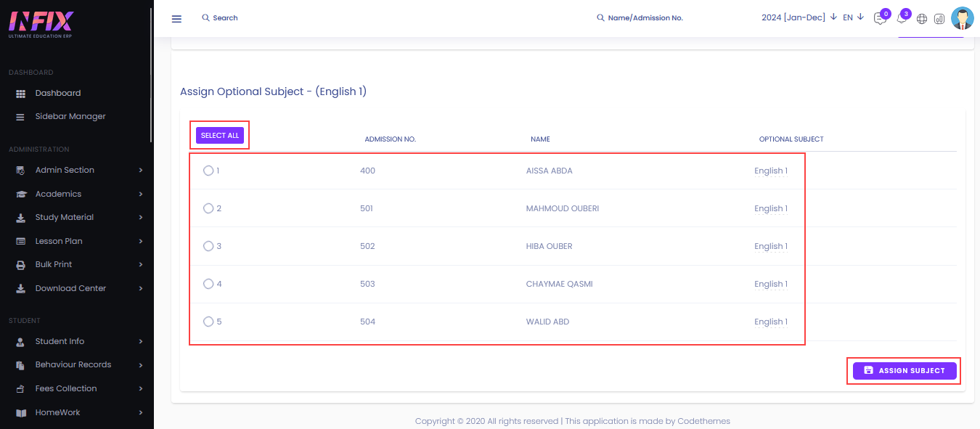Open the EN language dropdown
The image size is (980, 429).
[x=853, y=17]
